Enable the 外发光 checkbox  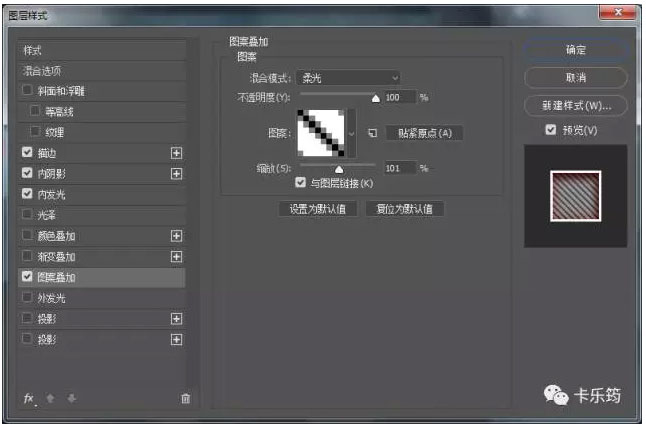pyautogui.click(x=27, y=297)
